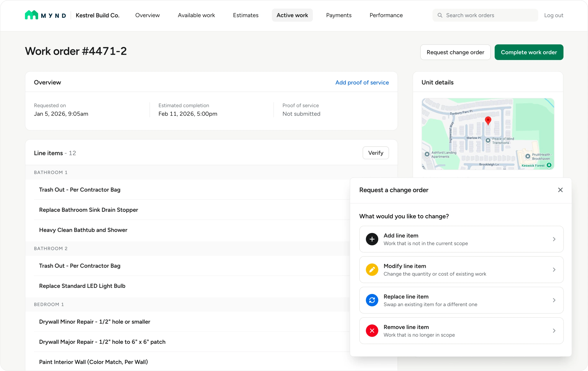Open the Payments tab
This screenshot has height=371, width=588.
pos(339,15)
